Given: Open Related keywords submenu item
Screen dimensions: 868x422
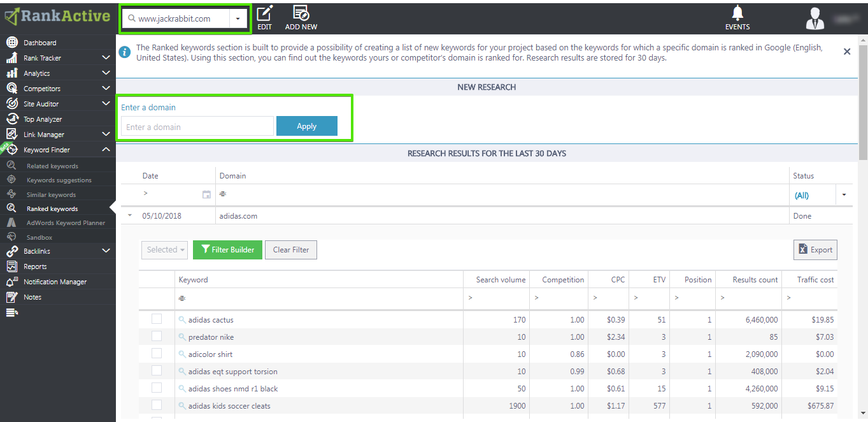Looking at the screenshot, I should click(x=52, y=166).
